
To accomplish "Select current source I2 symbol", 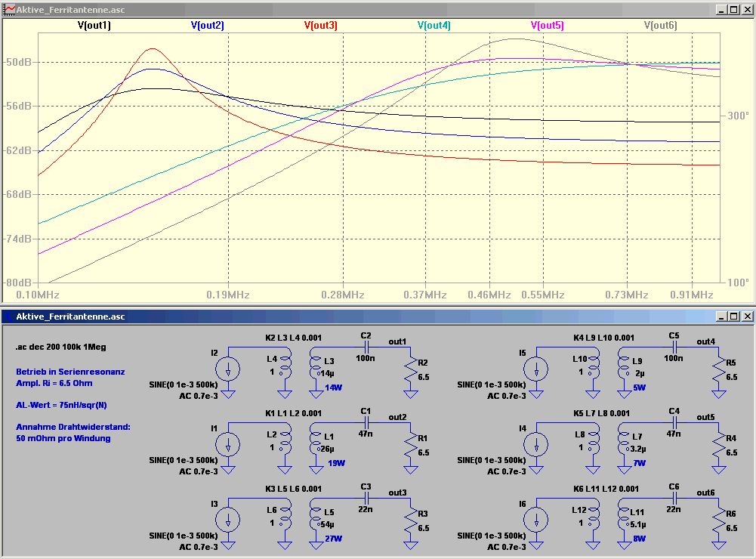I will tap(228, 369).
